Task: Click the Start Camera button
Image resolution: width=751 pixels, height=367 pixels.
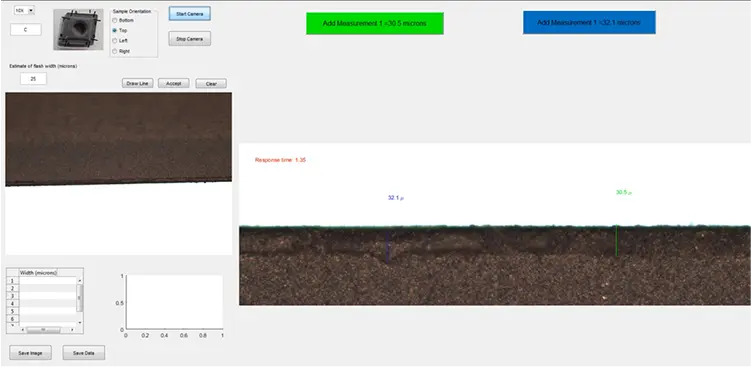Action: tap(189, 14)
